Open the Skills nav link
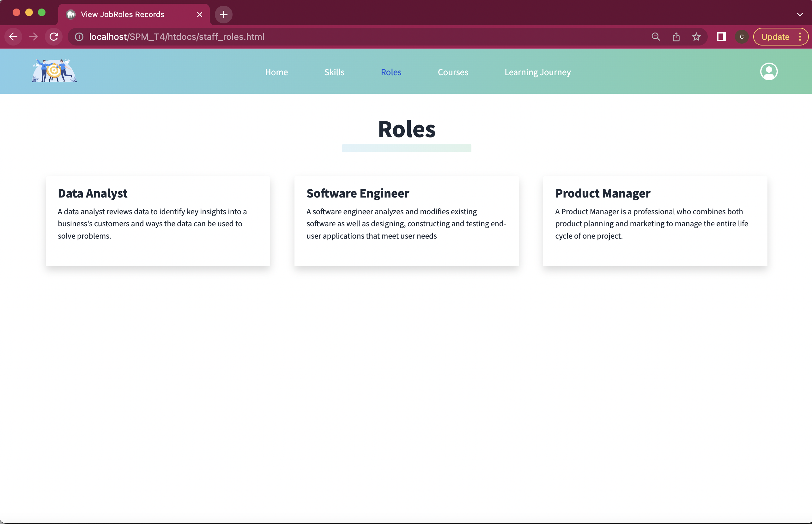Viewport: 812px width, 524px height. [334, 72]
